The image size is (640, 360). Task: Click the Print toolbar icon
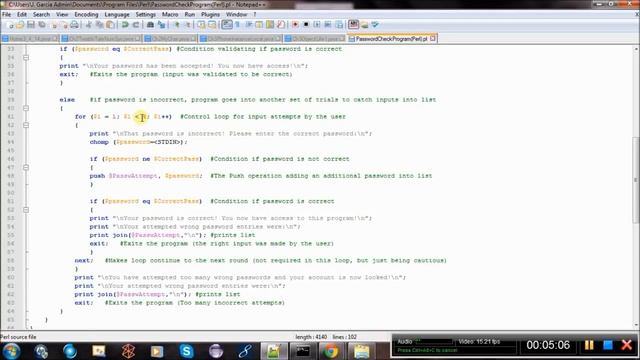(x=74, y=25)
